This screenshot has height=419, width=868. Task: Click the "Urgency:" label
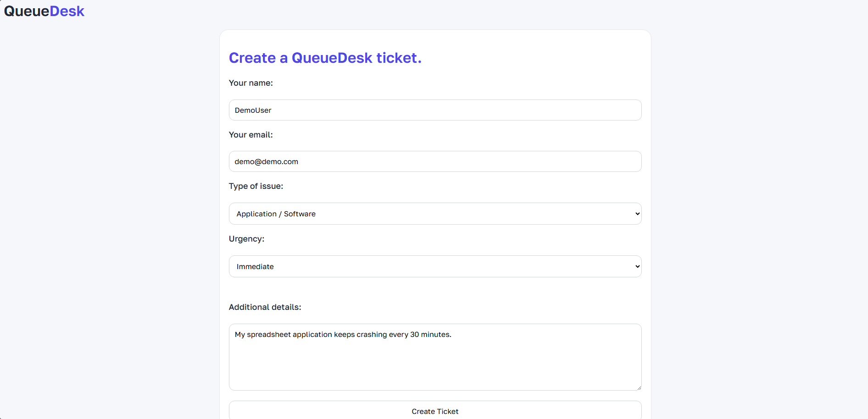pos(246,239)
